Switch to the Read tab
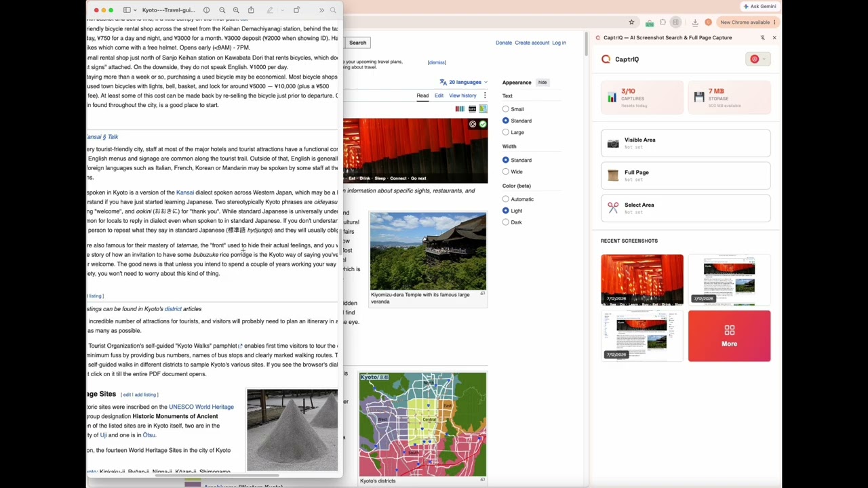Image resolution: width=868 pixels, height=488 pixels. (422, 96)
